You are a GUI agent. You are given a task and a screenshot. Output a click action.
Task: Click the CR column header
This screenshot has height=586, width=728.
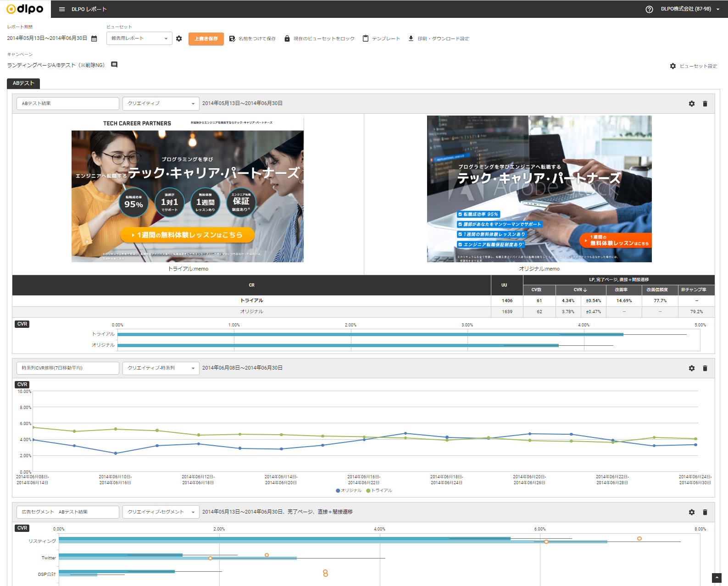tap(251, 285)
